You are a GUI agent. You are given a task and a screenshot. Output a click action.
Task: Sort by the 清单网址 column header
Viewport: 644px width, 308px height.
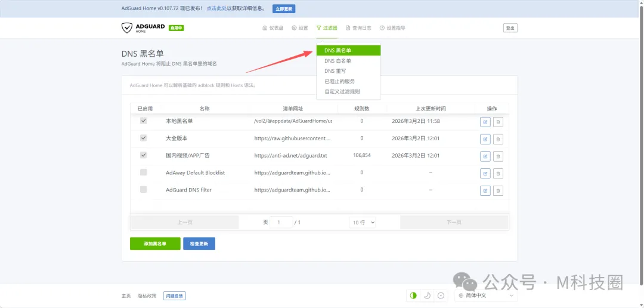point(293,109)
